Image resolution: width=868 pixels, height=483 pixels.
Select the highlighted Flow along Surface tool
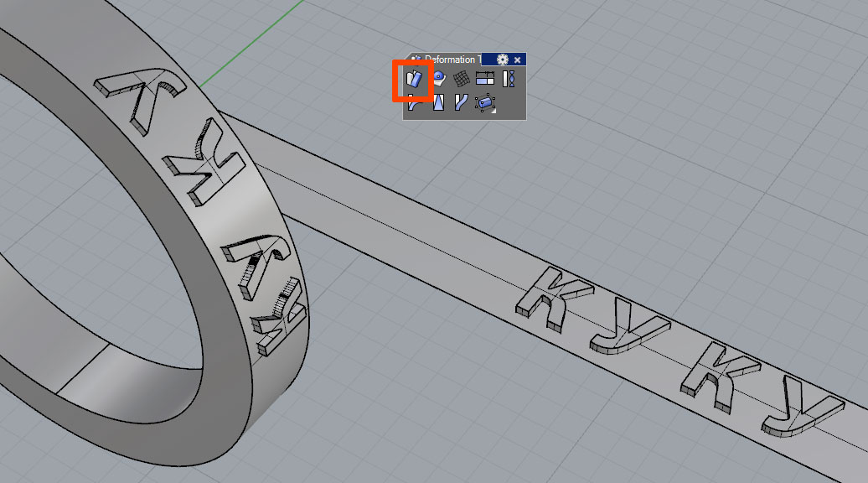(415, 80)
